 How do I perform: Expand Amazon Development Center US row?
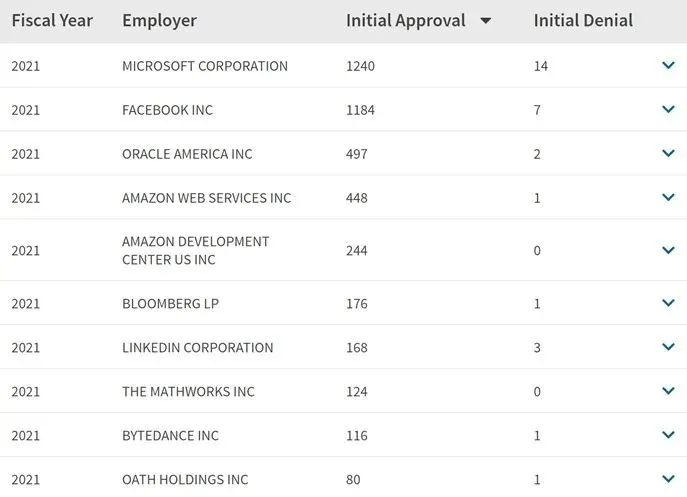669,251
